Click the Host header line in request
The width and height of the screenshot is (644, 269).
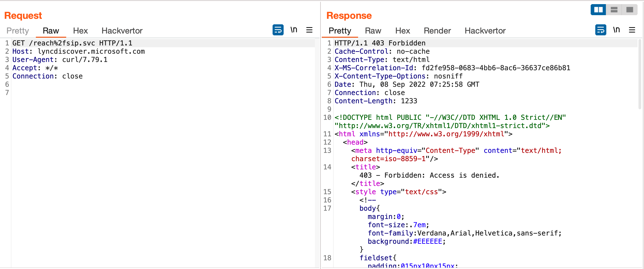[79, 51]
